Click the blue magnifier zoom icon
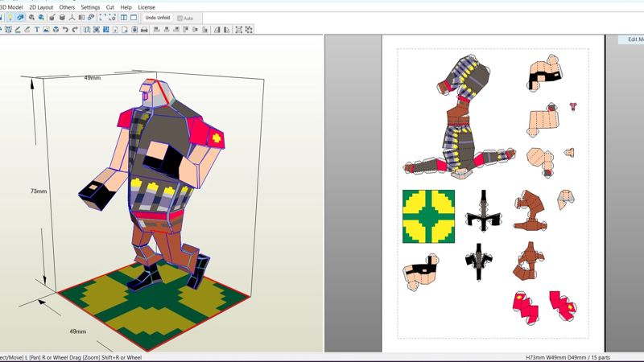Viewport: 644px width, 362px height. [41, 18]
